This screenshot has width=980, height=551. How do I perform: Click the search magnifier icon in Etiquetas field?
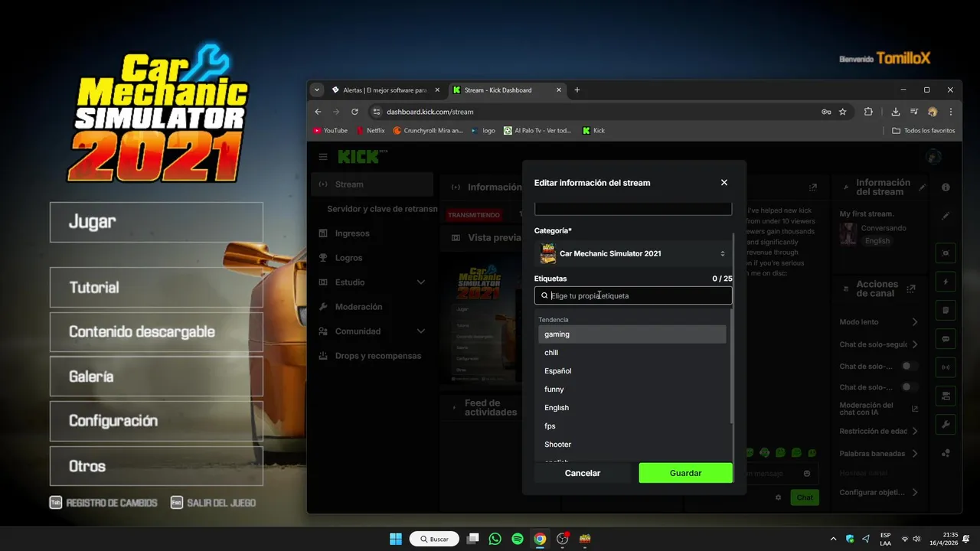[544, 295]
